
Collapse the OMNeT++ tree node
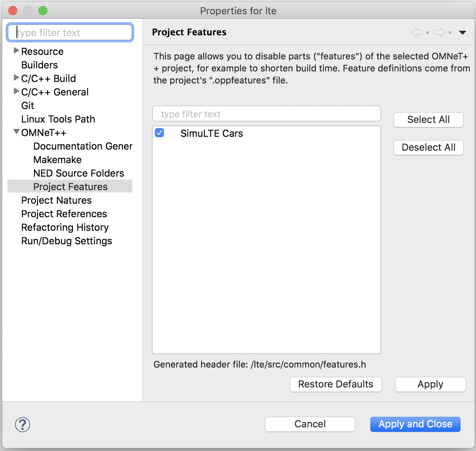[x=16, y=132]
